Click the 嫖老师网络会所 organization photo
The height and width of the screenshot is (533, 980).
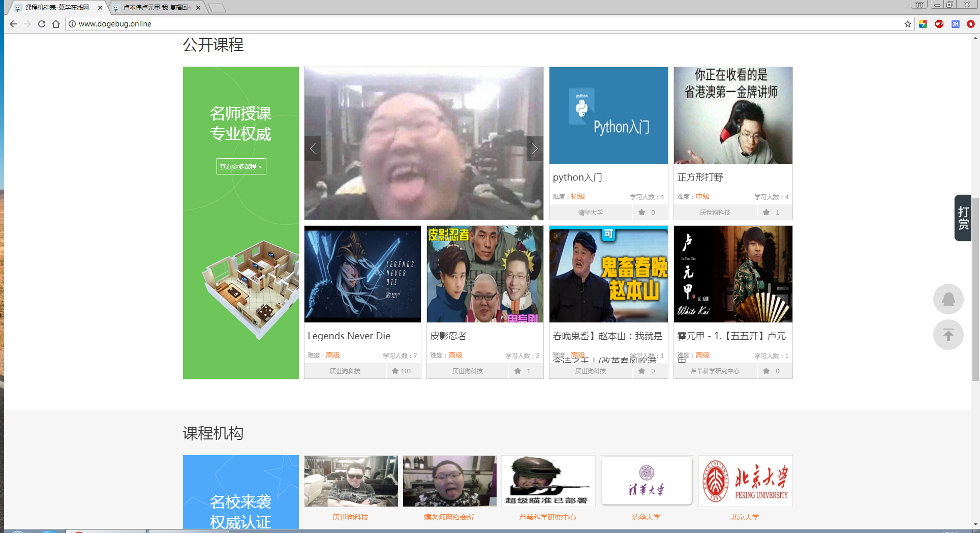[450, 481]
